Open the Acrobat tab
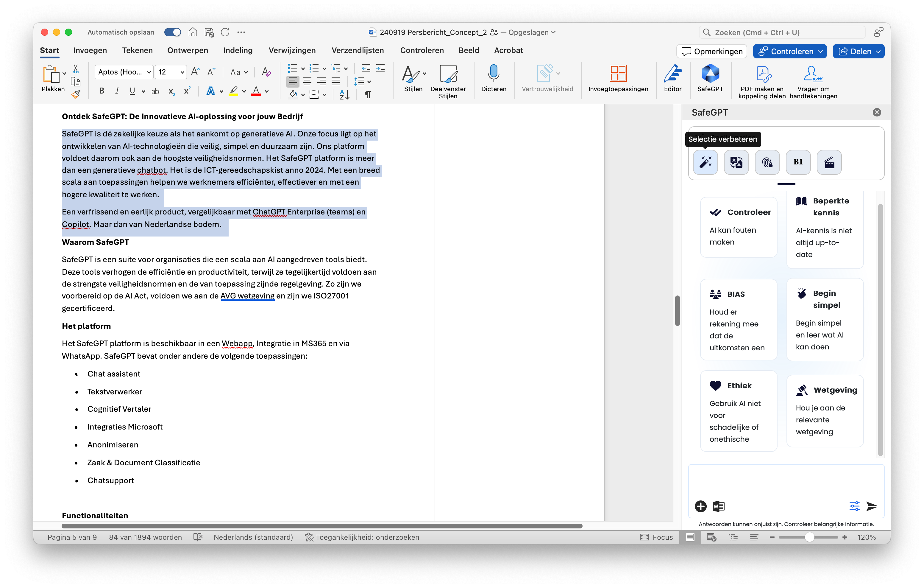 [x=508, y=50]
